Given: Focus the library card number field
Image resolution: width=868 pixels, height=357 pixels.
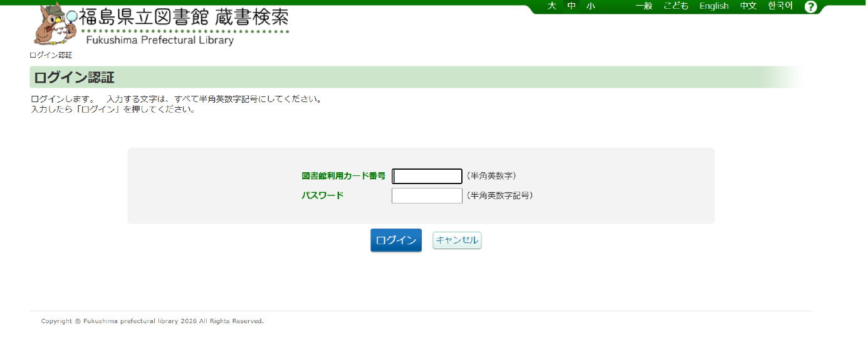Looking at the screenshot, I should [427, 176].
